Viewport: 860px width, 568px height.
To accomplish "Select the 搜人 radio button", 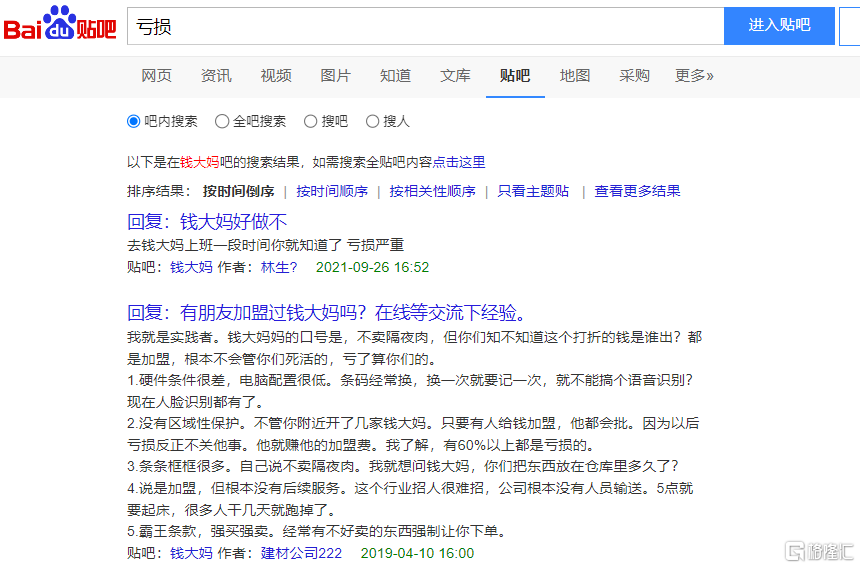I will coord(372,121).
